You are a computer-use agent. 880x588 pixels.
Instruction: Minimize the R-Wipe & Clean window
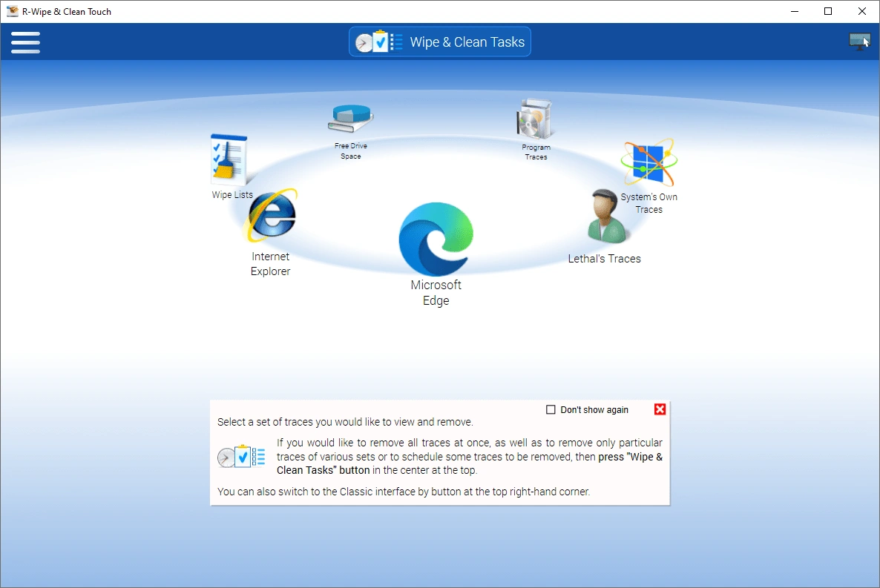pos(795,11)
